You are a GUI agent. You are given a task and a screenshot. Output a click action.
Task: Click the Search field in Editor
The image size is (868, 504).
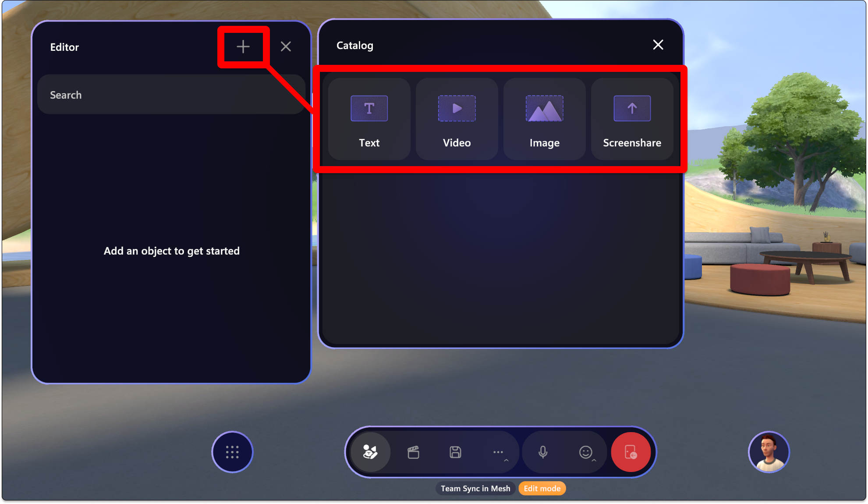tap(172, 94)
